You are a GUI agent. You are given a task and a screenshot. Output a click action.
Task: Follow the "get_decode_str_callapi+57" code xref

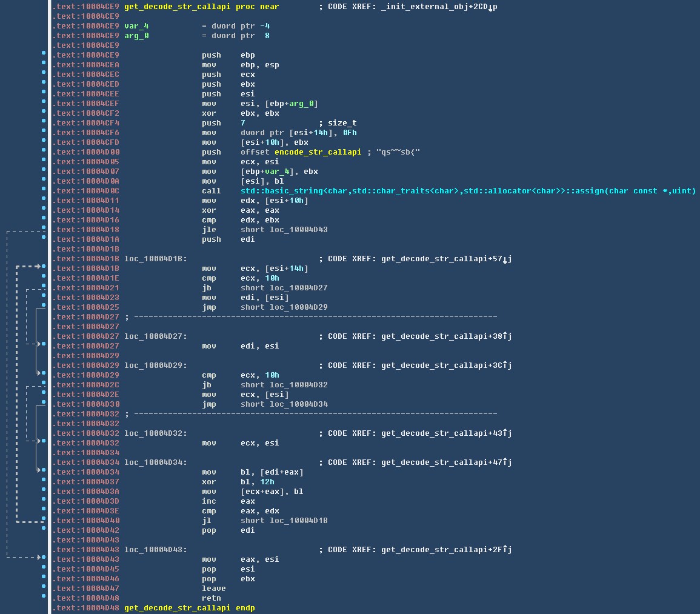tap(446, 259)
